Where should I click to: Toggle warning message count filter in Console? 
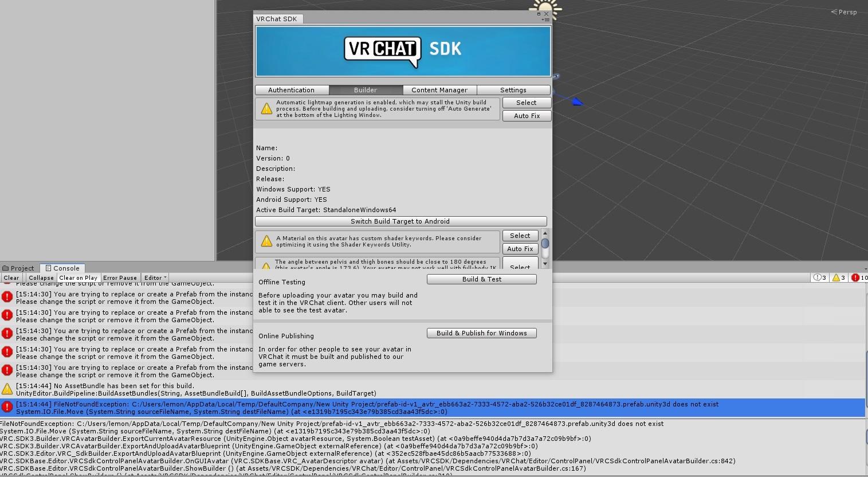click(838, 277)
